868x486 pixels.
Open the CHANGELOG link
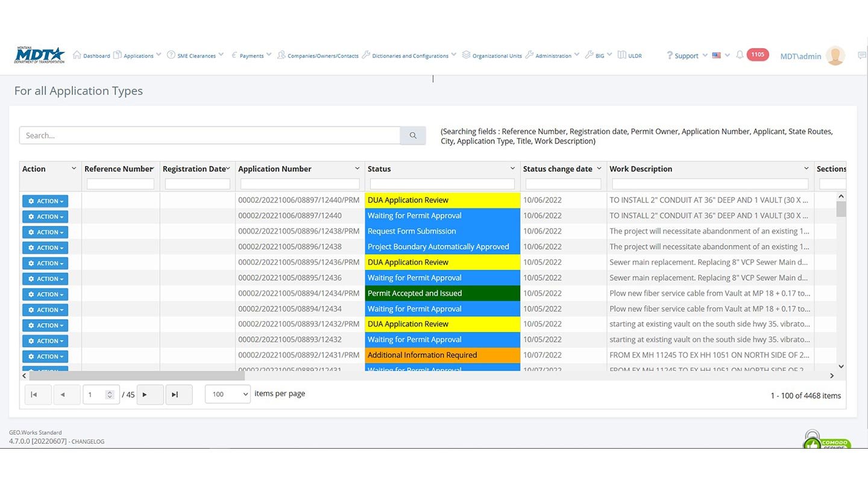[88, 441]
